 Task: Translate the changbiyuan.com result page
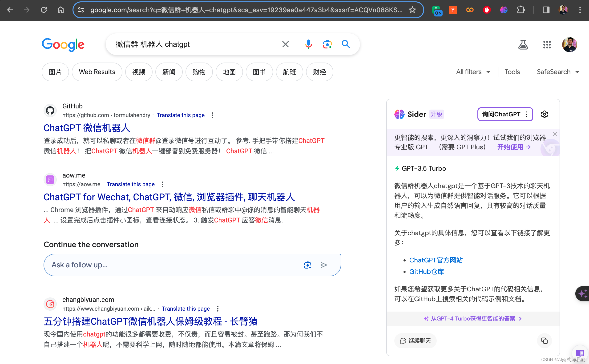tap(186, 309)
